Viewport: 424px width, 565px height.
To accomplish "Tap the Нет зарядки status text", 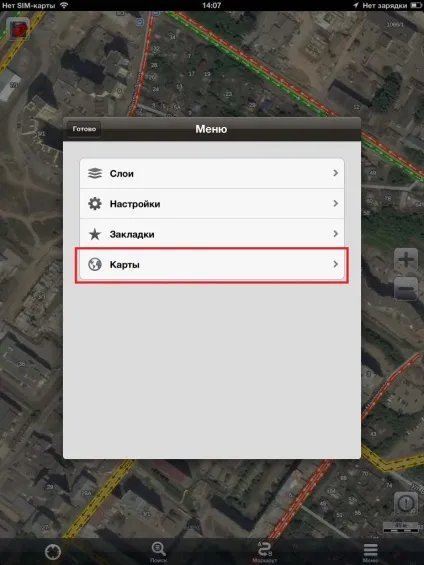I will 384,6.
